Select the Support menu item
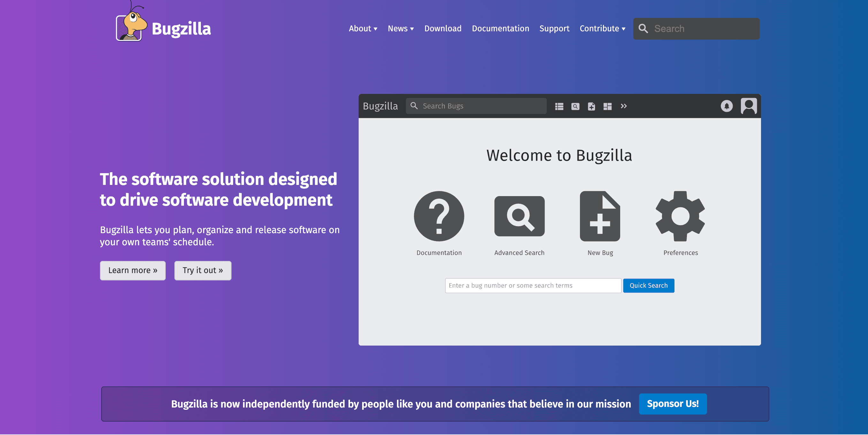 tap(554, 28)
